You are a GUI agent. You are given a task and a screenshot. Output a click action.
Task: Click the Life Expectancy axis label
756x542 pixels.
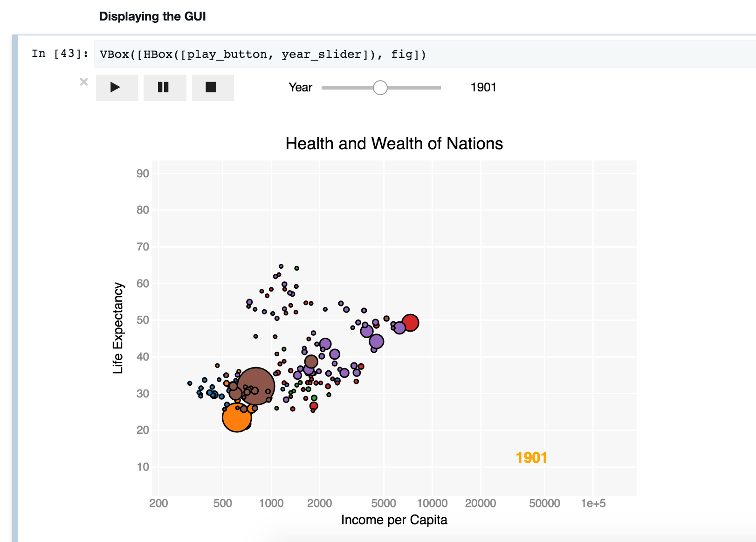[118, 328]
